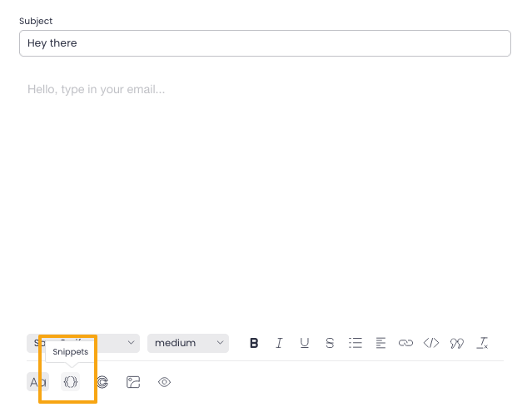Apply italic formatting
Screen dimensions: 532x417
click(x=280, y=343)
